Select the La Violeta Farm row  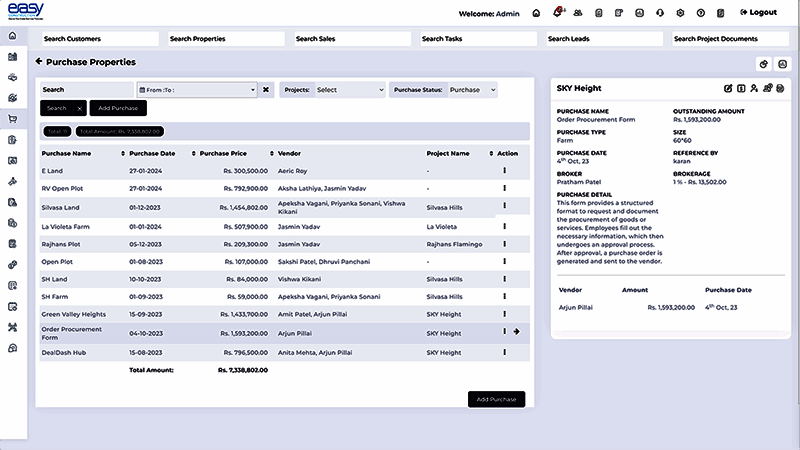point(284,227)
